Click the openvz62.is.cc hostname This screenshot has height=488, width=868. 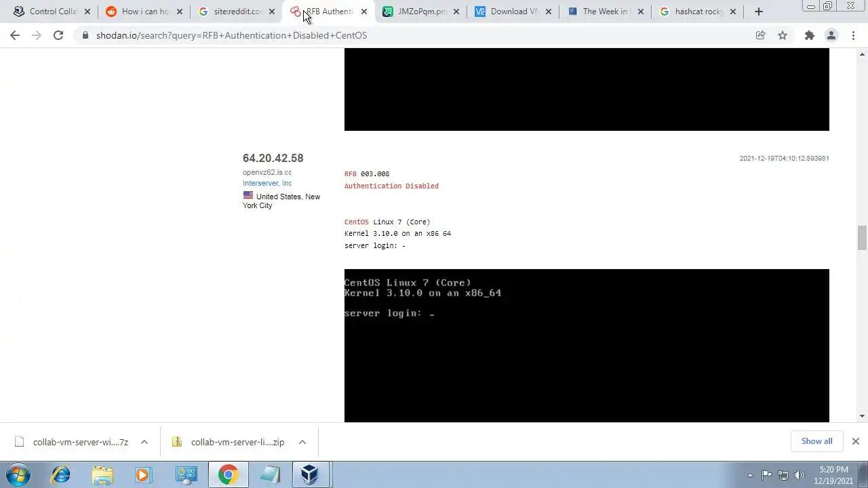coord(267,172)
